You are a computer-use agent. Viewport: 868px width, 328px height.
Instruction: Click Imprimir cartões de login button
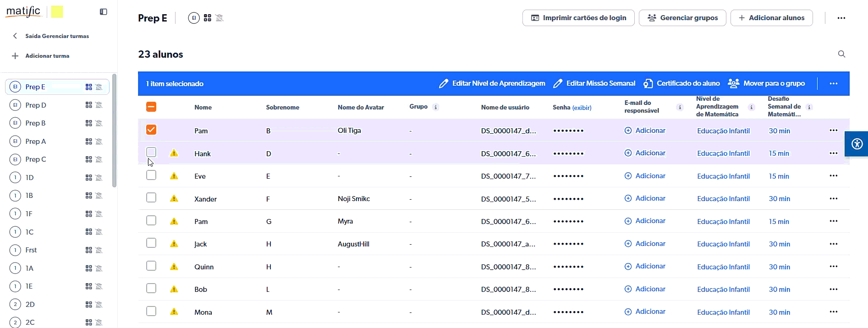point(578,18)
